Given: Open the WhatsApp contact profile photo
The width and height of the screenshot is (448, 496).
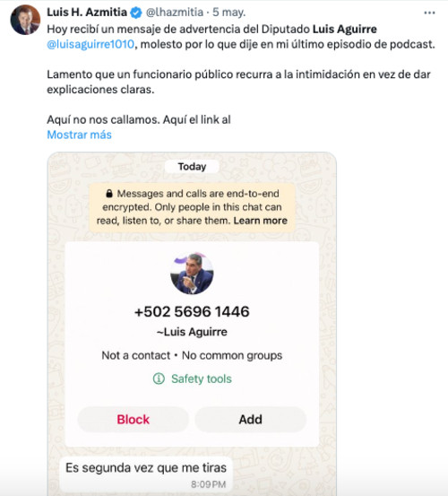Looking at the screenshot, I should [x=192, y=273].
